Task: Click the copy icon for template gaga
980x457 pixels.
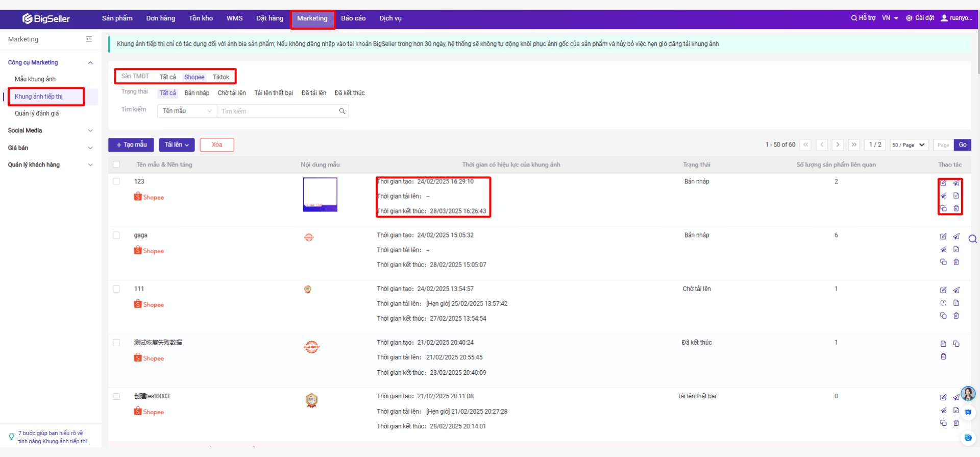Action: 943,262
